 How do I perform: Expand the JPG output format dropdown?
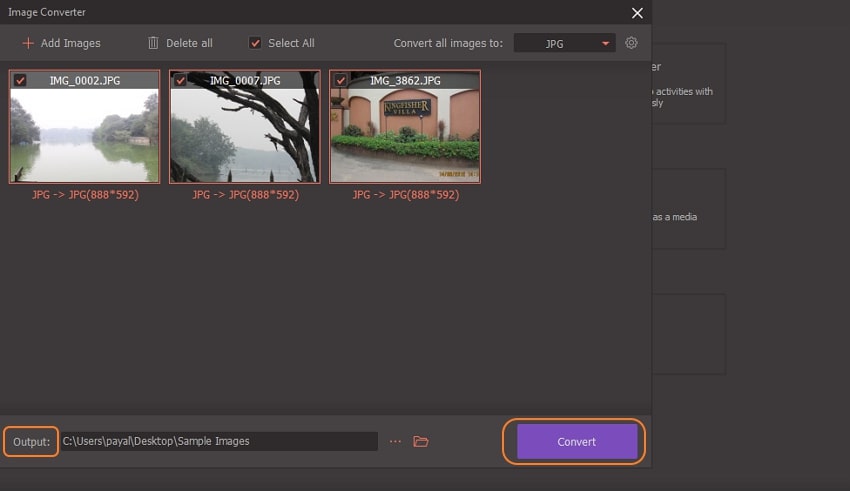564,43
